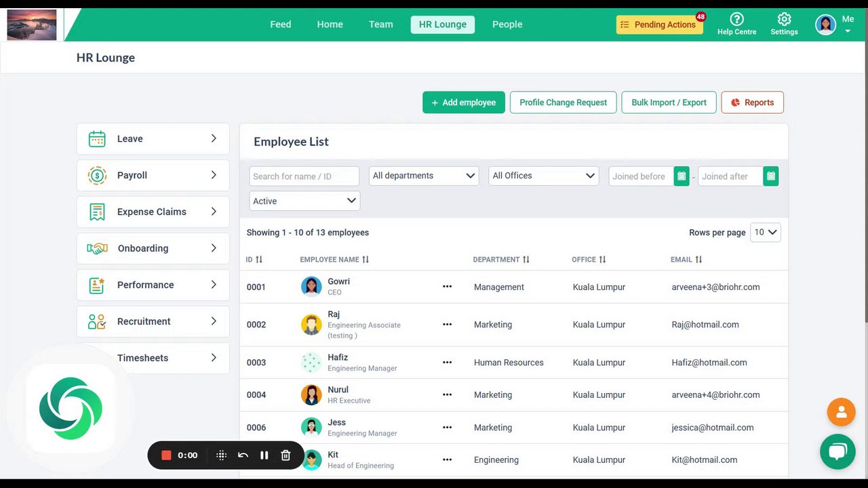Open the Settings gear icon

[x=784, y=20]
